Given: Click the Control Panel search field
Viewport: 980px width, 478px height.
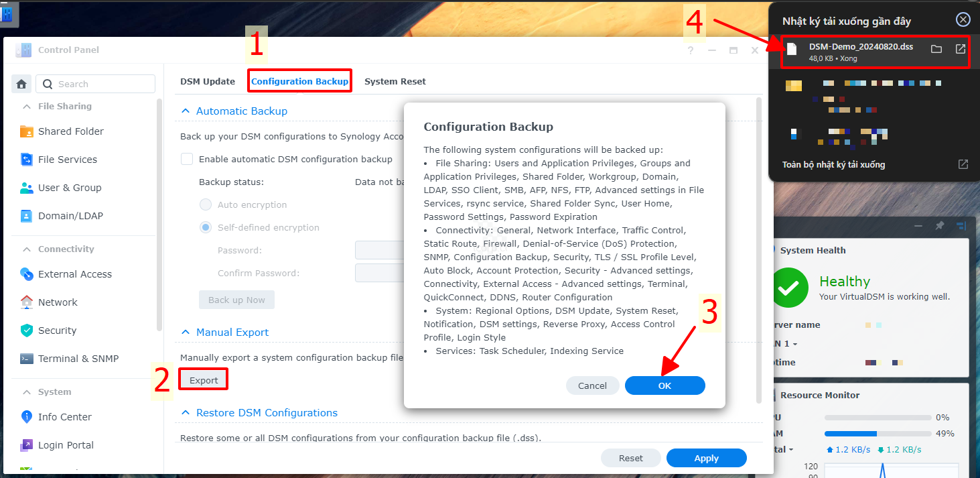Looking at the screenshot, I should coord(95,84).
